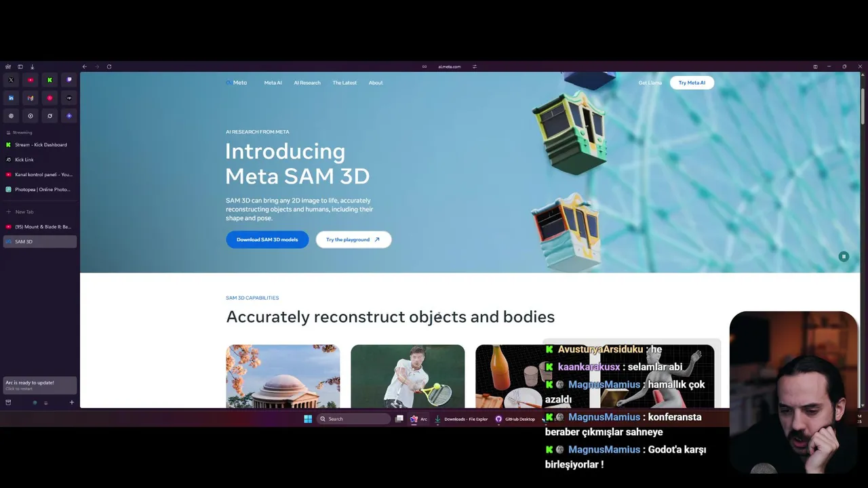868x488 pixels.
Task: Open the About navigation item
Action: tap(376, 83)
